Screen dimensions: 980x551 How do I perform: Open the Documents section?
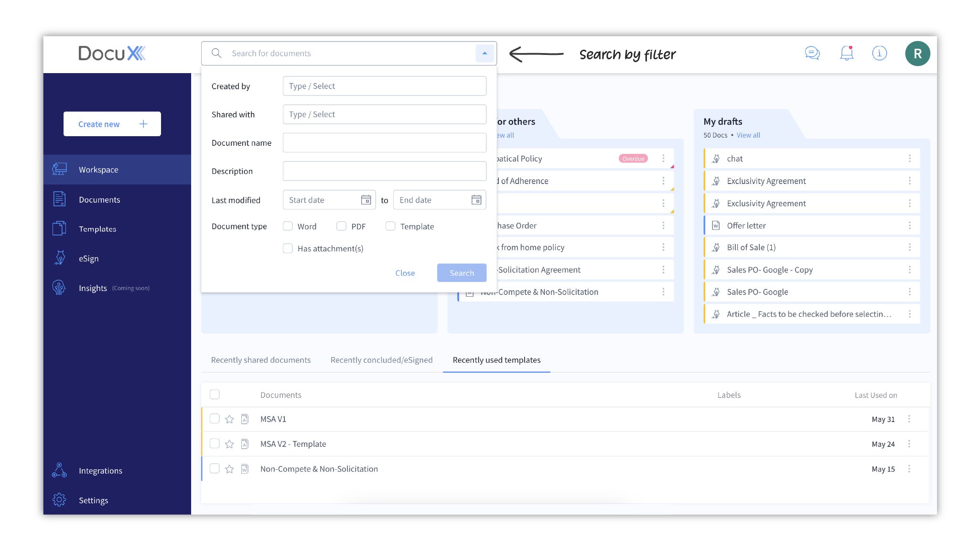99,199
